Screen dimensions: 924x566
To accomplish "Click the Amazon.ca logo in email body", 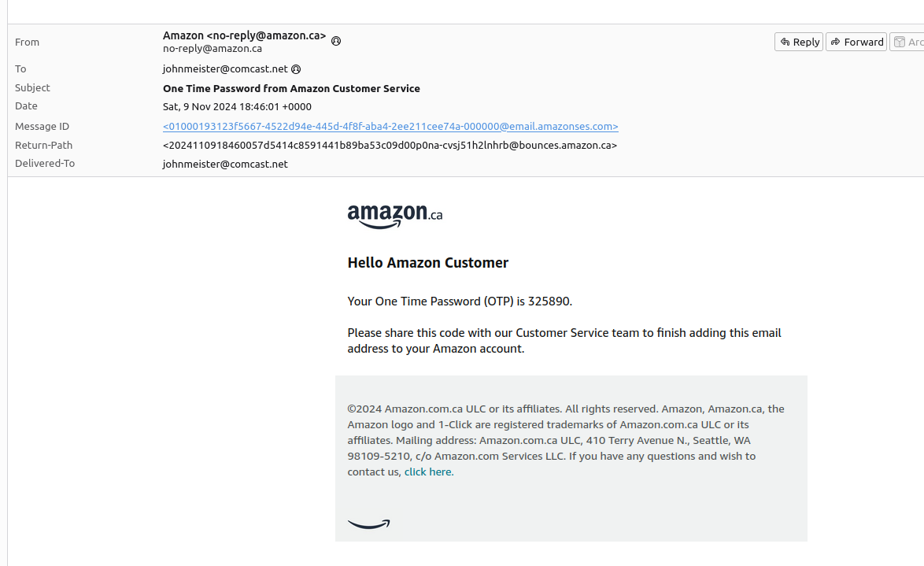I will click(x=394, y=216).
